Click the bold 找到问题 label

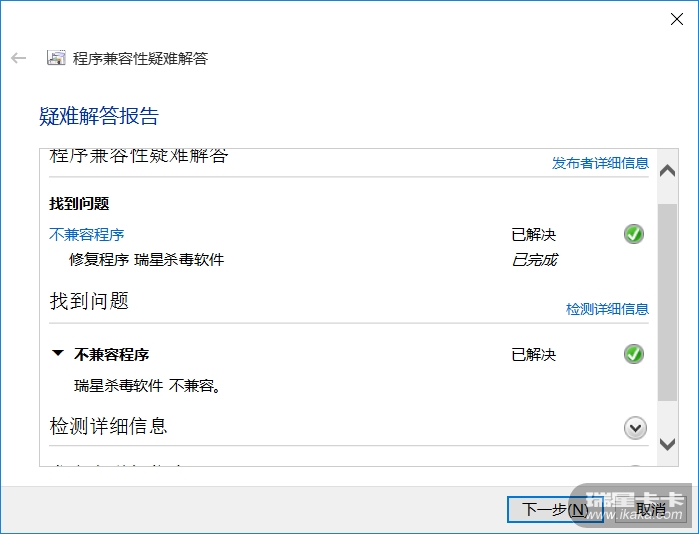point(79,204)
